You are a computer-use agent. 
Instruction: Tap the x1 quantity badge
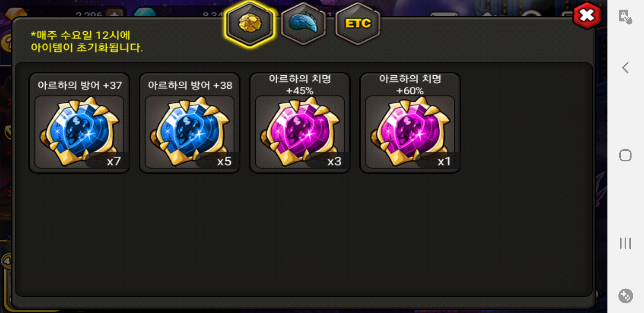[444, 161]
